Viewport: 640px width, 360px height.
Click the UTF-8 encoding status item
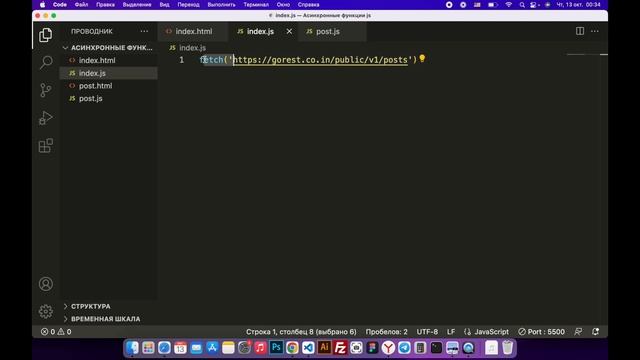(x=427, y=332)
